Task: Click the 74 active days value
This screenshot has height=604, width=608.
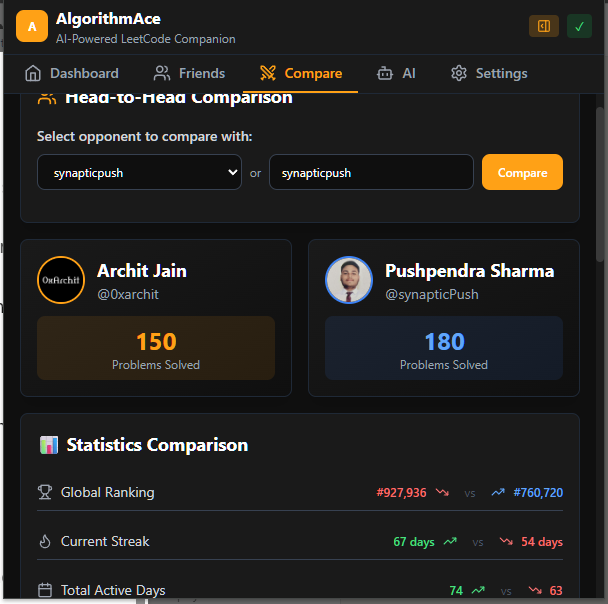Action: point(456,591)
